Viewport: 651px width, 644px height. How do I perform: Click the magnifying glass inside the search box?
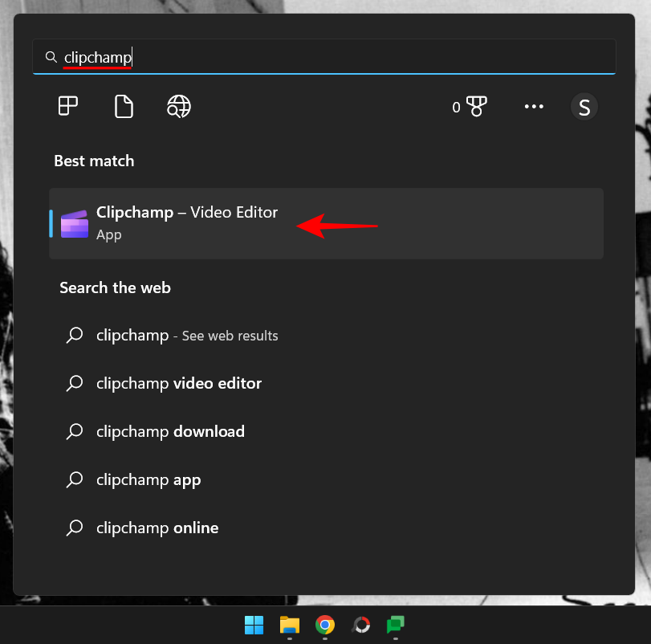click(x=51, y=57)
